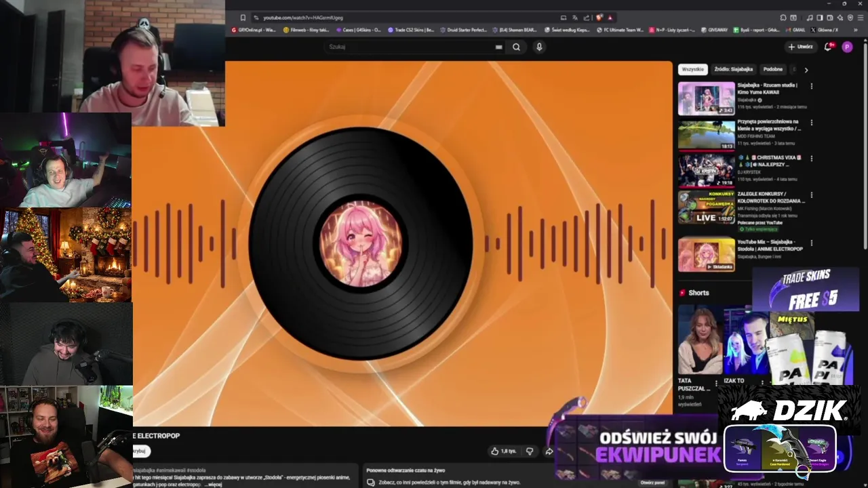Open the Druid Starter Perfect bookmark
The image size is (868, 488).
[x=464, y=30]
